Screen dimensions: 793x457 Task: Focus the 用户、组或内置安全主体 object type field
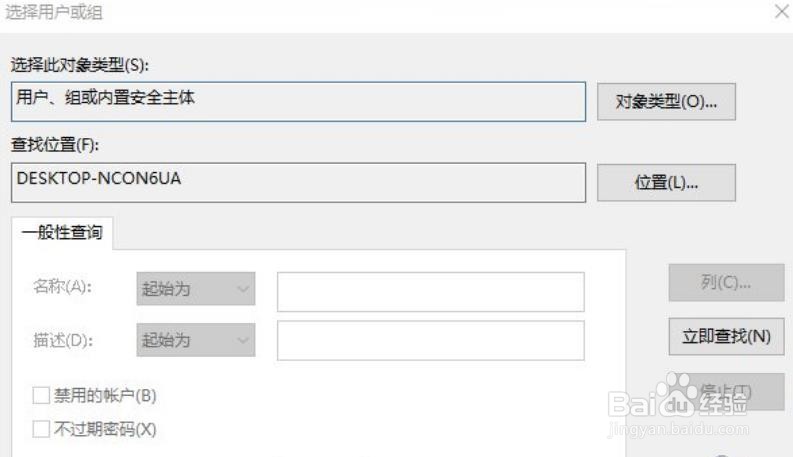click(298, 102)
